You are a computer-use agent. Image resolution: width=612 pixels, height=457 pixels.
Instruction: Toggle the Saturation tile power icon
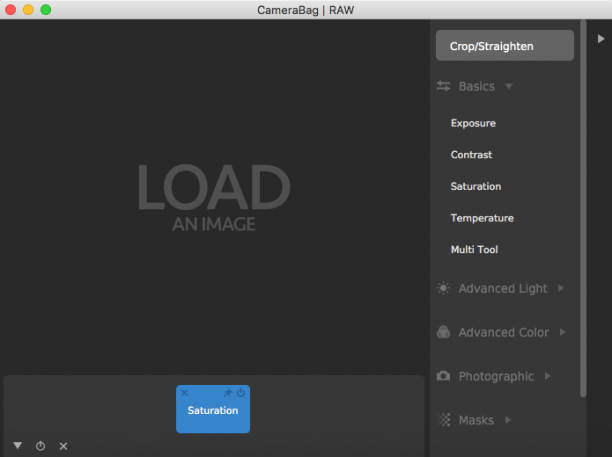click(241, 393)
